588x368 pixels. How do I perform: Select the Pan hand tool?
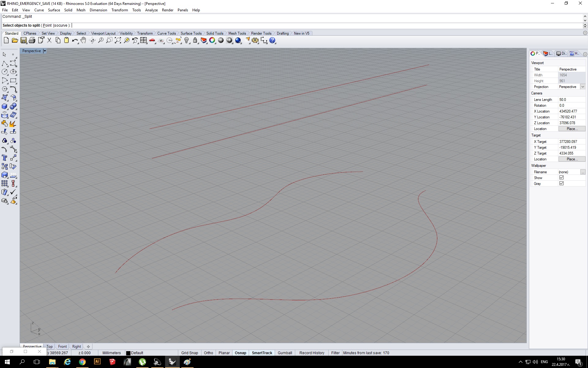pos(83,40)
